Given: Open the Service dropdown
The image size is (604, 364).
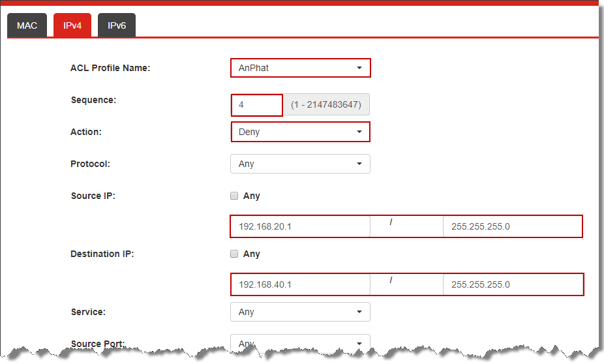Looking at the screenshot, I should tap(301, 312).
